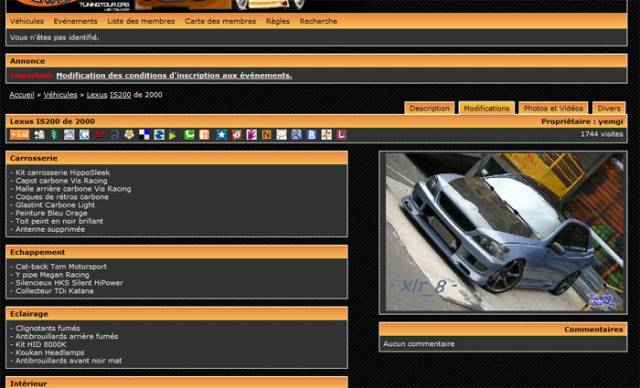This screenshot has width=640, height=388.
Task: Click the Echappement section header
Action: 177,252
